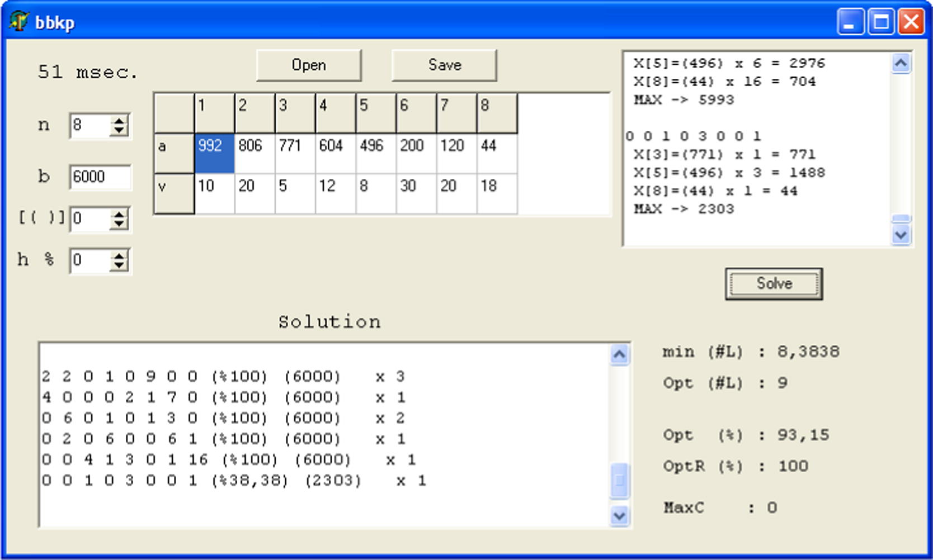Click column header 1 of the table
The image size is (933, 560).
click(x=214, y=113)
